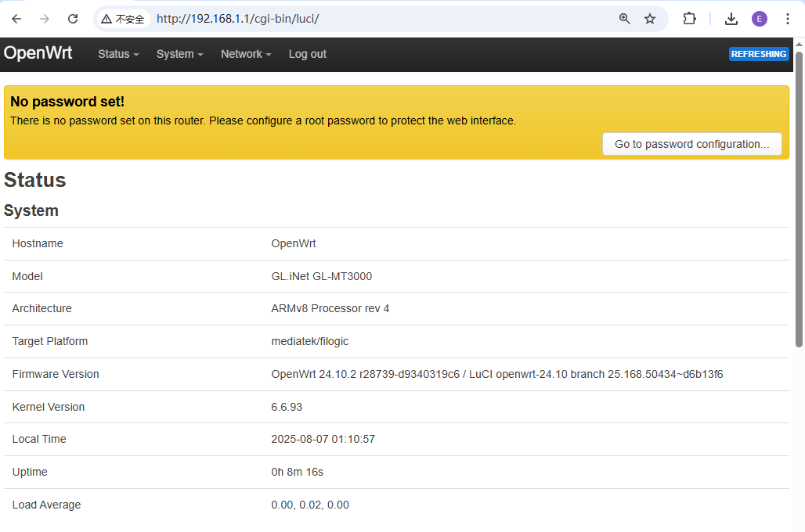Viewport: 805px width, 532px height.
Task: Open the Chrome three-dot menu
Action: (788, 19)
